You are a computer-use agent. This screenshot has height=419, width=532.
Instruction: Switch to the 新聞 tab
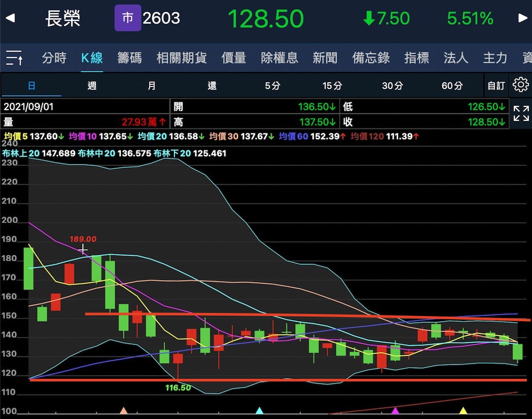click(x=325, y=58)
